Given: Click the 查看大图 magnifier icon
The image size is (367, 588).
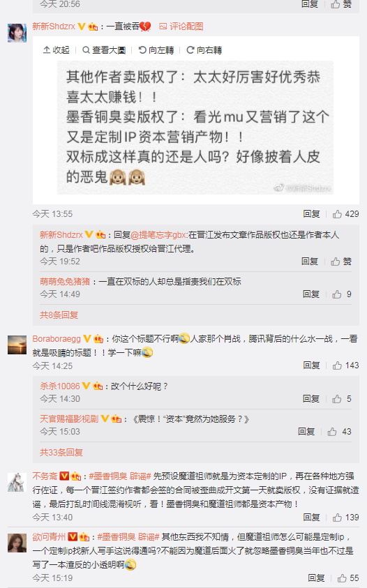Looking at the screenshot, I should pyautogui.click(x=86, y=50).
